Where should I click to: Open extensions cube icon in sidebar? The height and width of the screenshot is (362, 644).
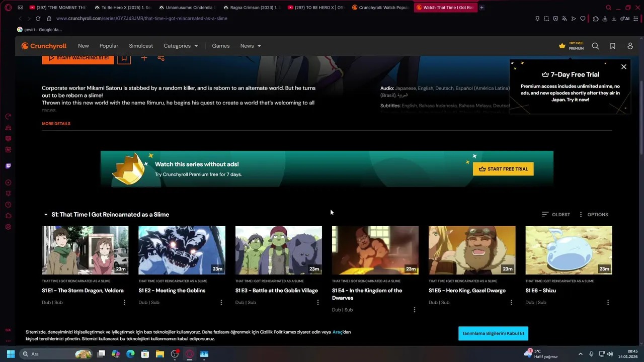click(x=8, y=216)
